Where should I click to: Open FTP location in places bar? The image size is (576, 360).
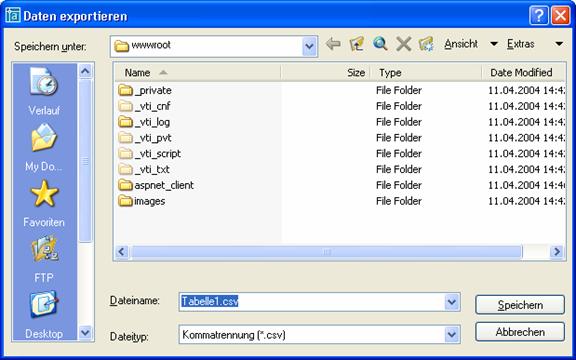point(44,259)
